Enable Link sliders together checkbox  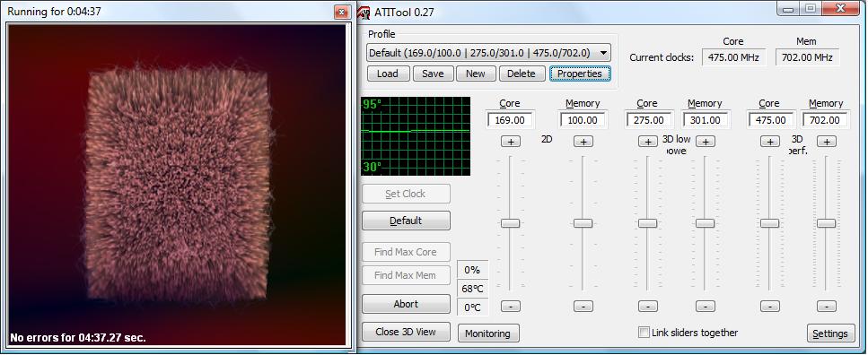click(644, 333)
